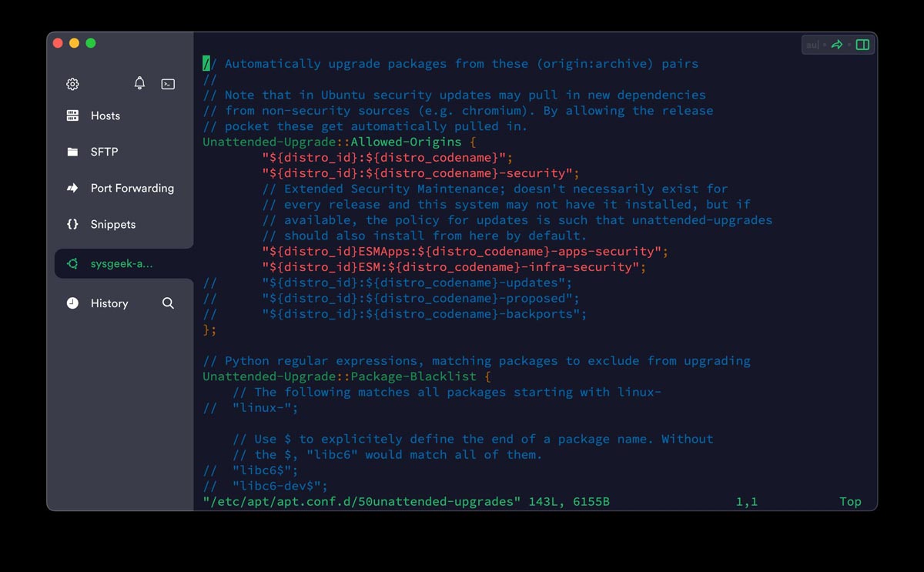Select the sysgeek-a... session tab
This screenshot has width=924, height=572.
[124, 263]
